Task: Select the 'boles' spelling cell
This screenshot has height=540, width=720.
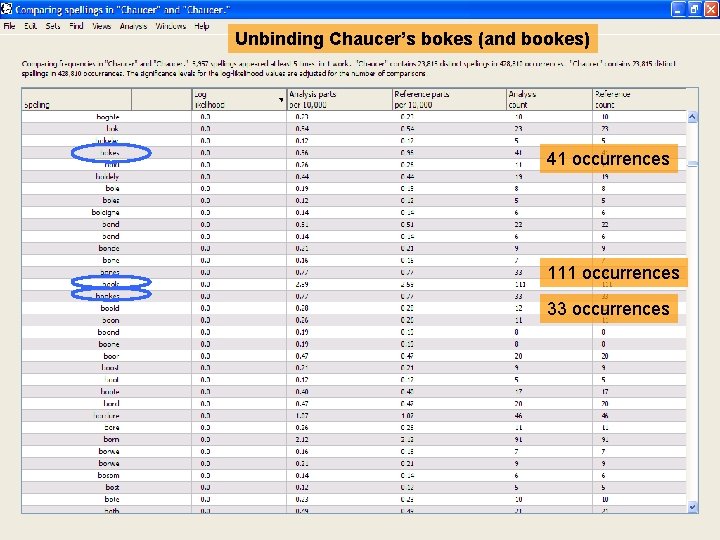Action: [x=111, y=200]
